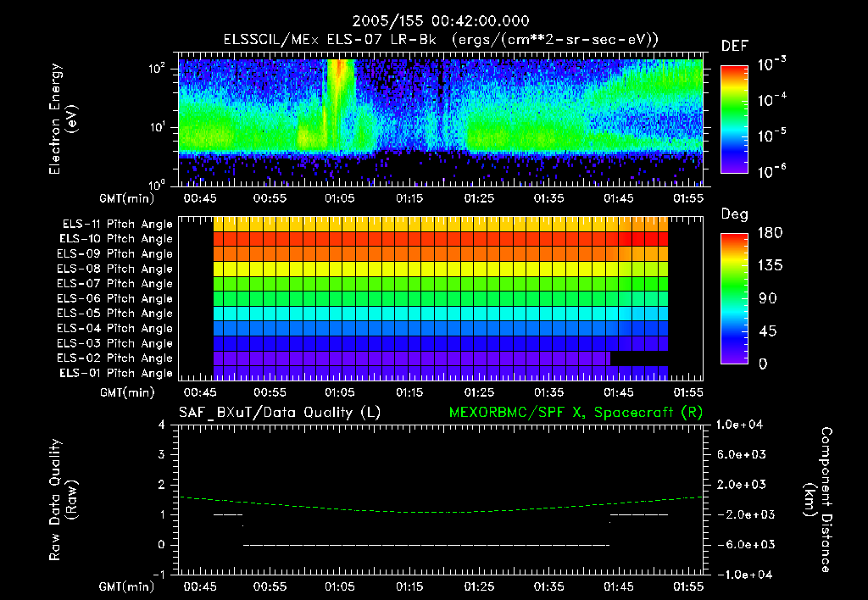Click the long quality-level-0 line in the bottom plot
868x600 pixels.
click(x=426, y=545)
